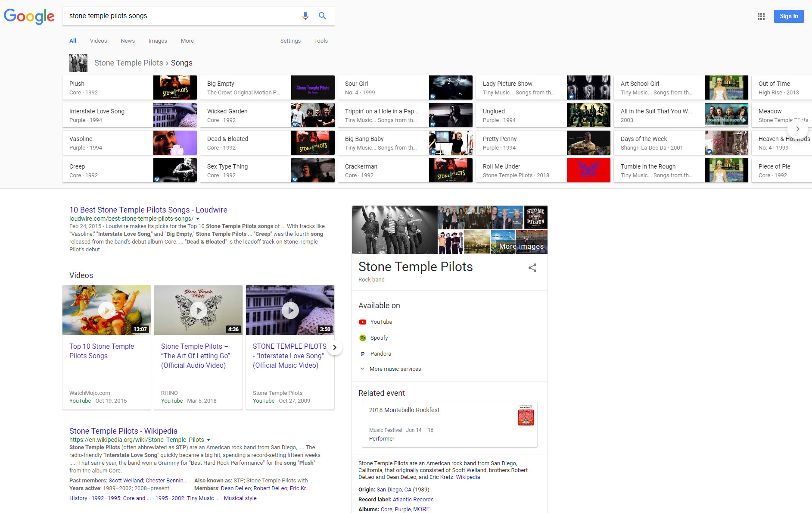This screenshot has width=812, height=513.
Task: Click the blue search magnifier icon
Action: 322,16
